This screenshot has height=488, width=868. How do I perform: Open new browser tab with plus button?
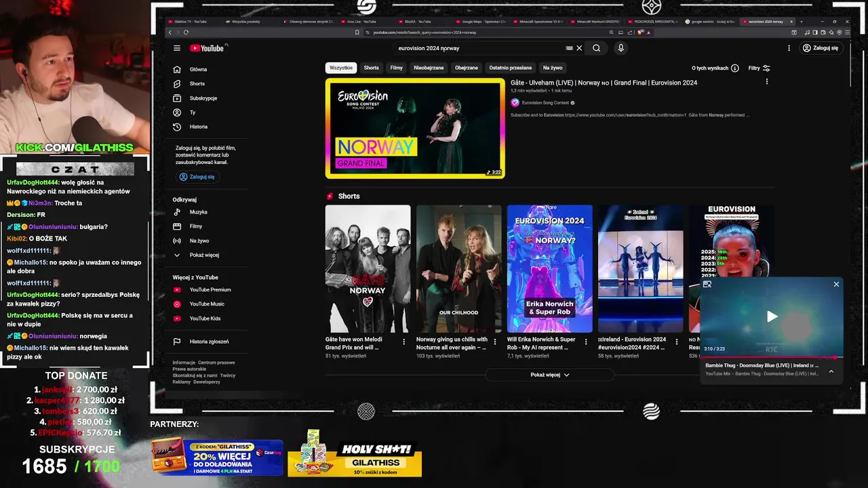tap(802, 22)
